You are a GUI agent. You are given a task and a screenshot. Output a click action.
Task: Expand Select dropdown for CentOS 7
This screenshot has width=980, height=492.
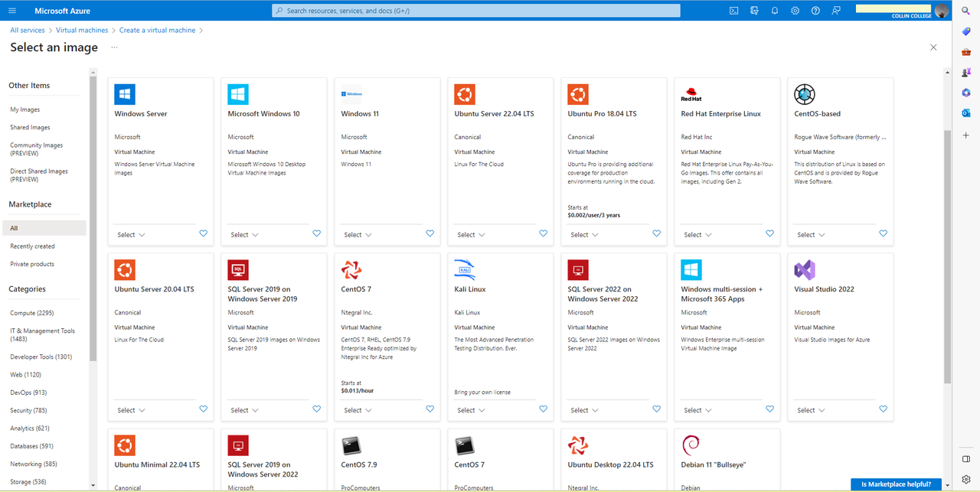coord(358,410)
